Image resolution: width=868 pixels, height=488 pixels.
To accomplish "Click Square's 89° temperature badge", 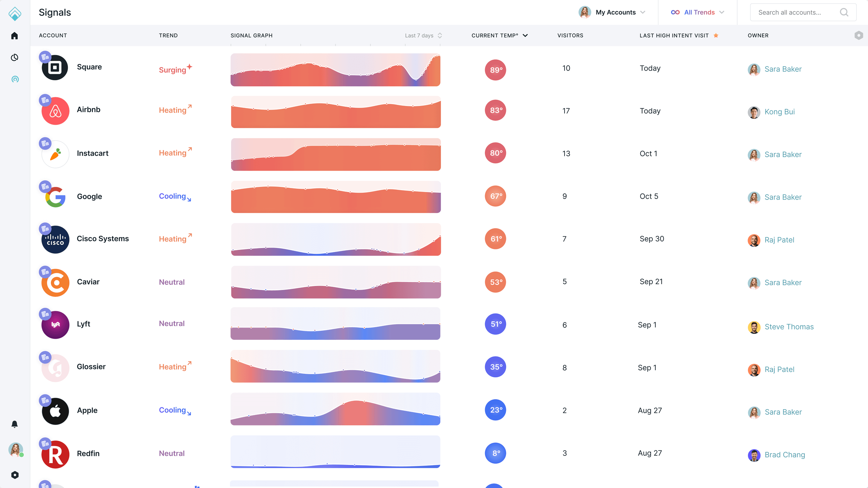I will click(x=495, y=70).
